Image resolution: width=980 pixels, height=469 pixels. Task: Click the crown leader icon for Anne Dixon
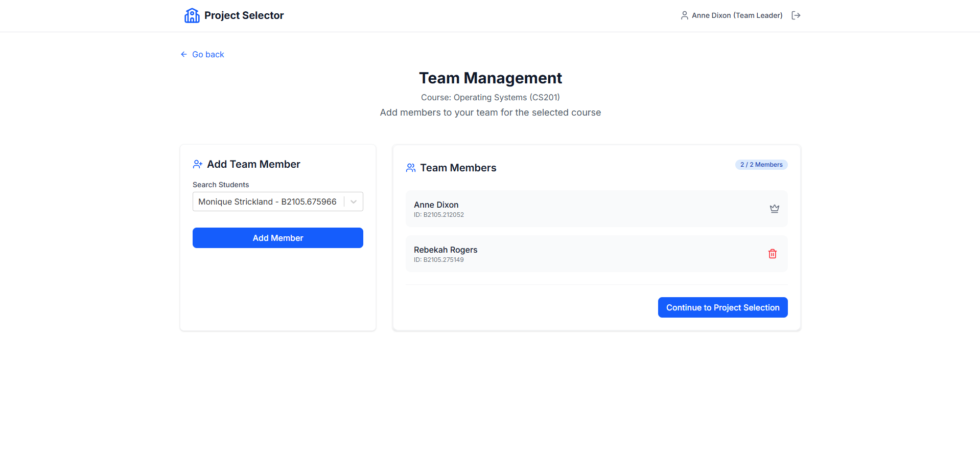coord(775,209)
